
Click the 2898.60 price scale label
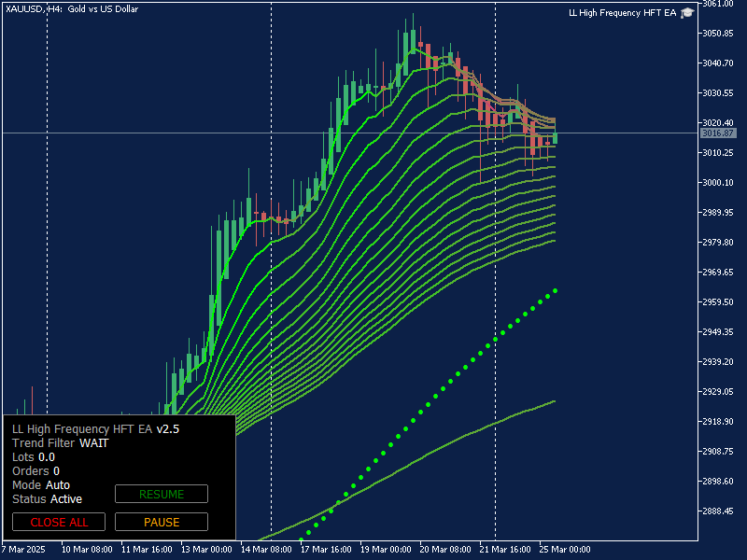click(x=718, y=481)
